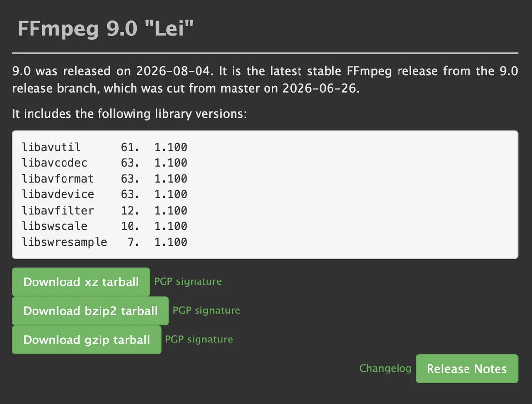Click the Download gzip tarball button
532x404 pixels.
(87, 340)
